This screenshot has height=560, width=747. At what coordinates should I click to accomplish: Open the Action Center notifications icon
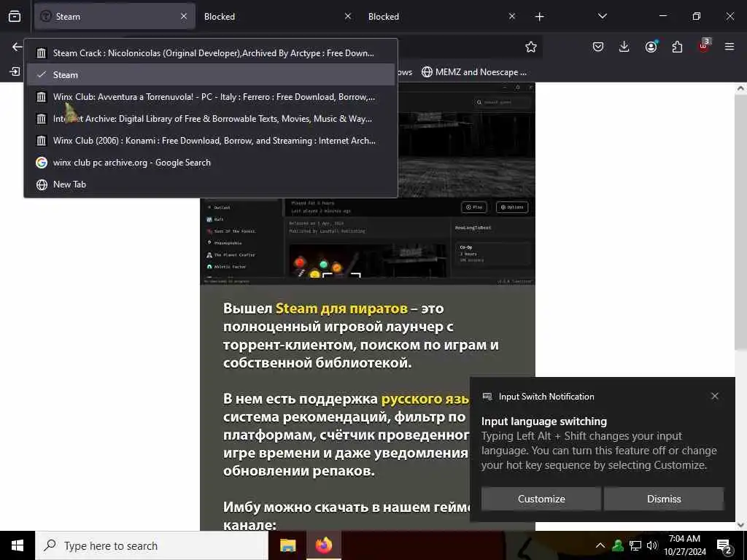pos(724,545)
